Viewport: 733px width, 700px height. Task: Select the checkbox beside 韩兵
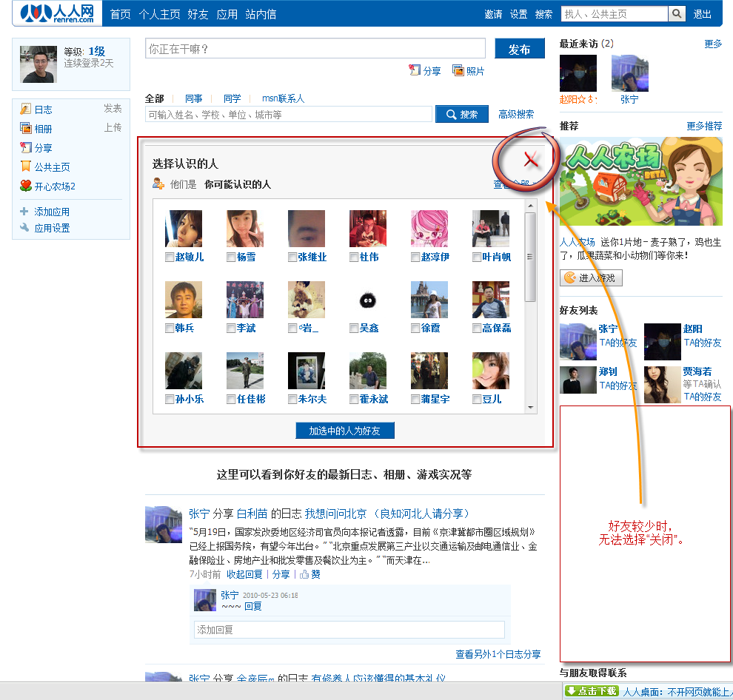[170, 329]
